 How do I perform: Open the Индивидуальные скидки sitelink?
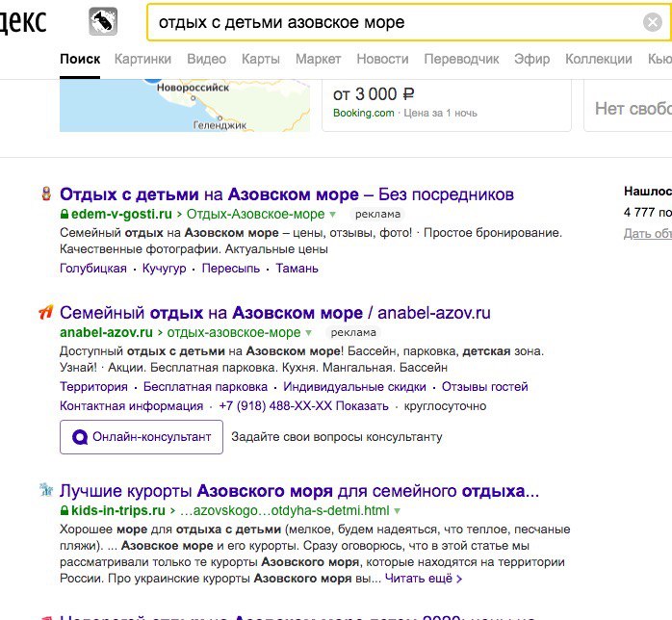pos(354,386)
